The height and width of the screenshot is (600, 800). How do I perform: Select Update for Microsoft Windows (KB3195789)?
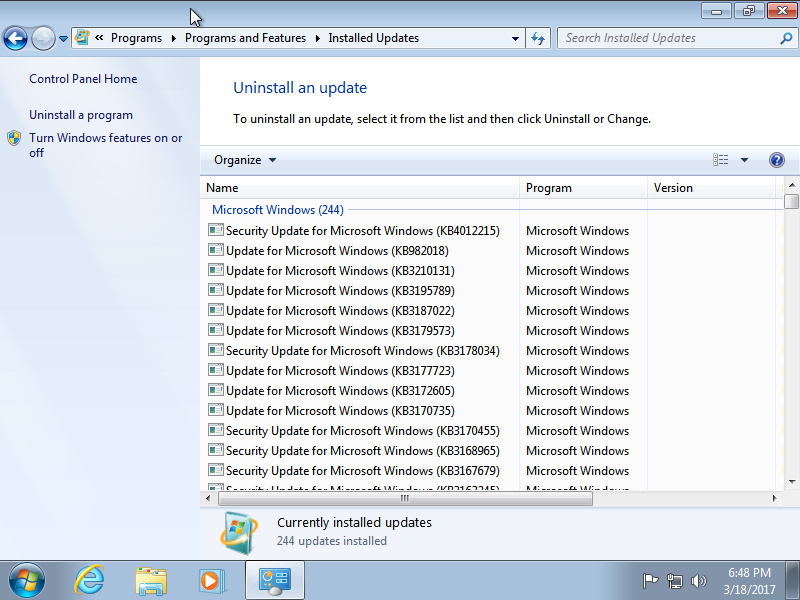491,291
